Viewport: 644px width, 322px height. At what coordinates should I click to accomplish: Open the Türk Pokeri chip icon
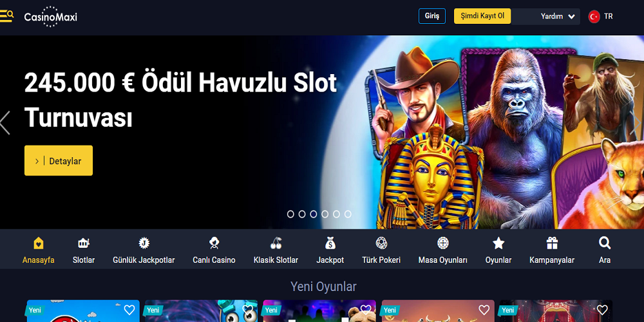click(381, 243)
